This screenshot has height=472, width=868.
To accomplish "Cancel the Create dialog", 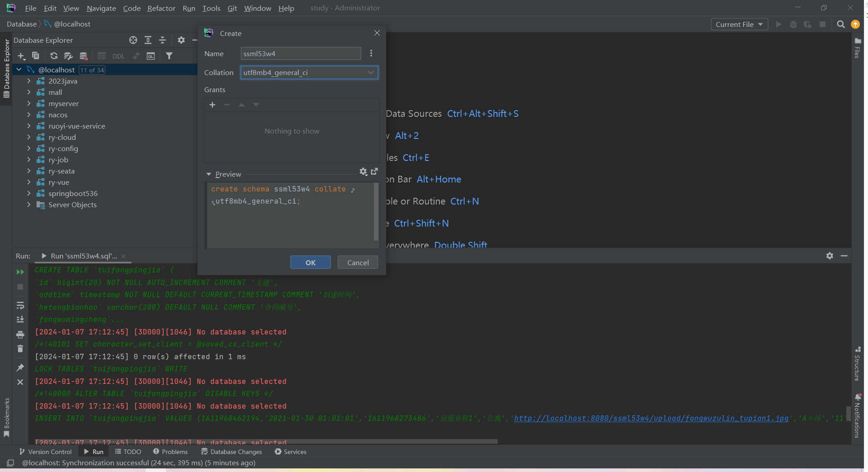I will 358,263.
